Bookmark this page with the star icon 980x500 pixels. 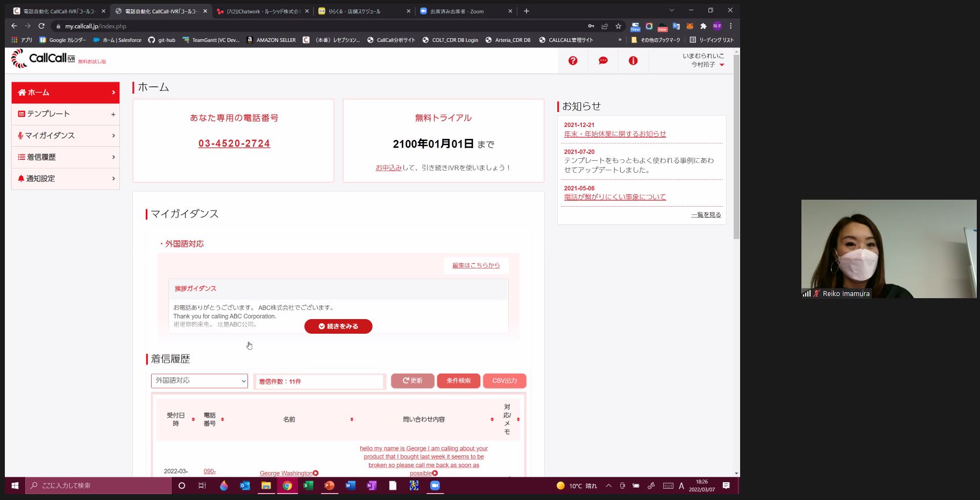[619, 26]
